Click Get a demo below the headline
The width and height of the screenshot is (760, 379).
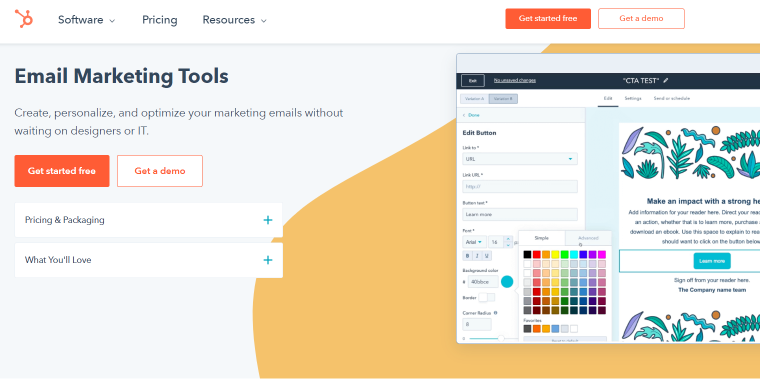(x=159, y=171)
